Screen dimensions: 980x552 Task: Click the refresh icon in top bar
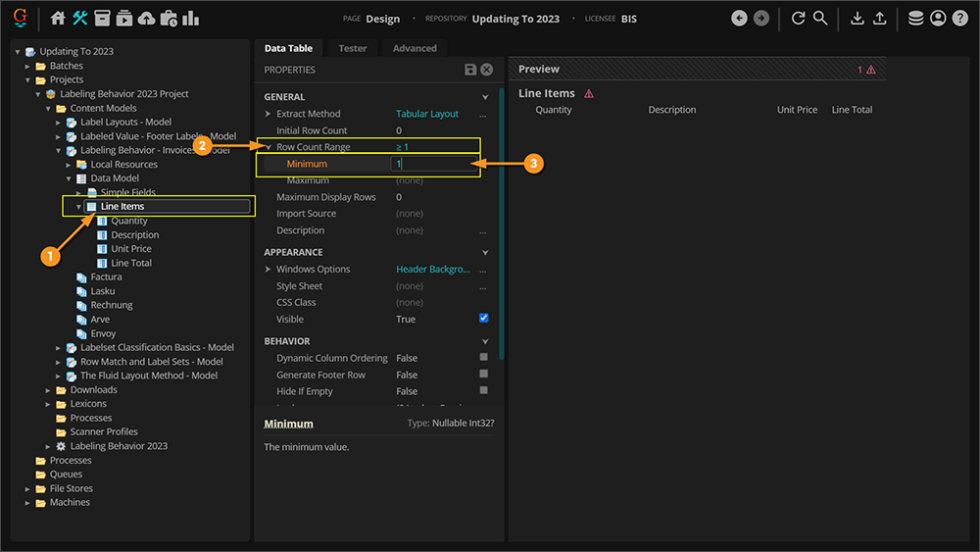pos(798,19)
